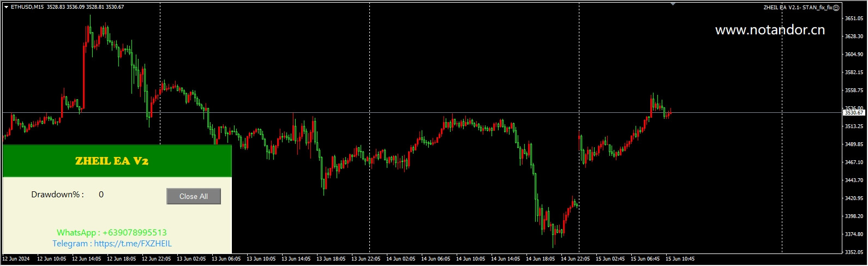
Task: Click the 3398.20 price scale label
Action: [854, 216]
